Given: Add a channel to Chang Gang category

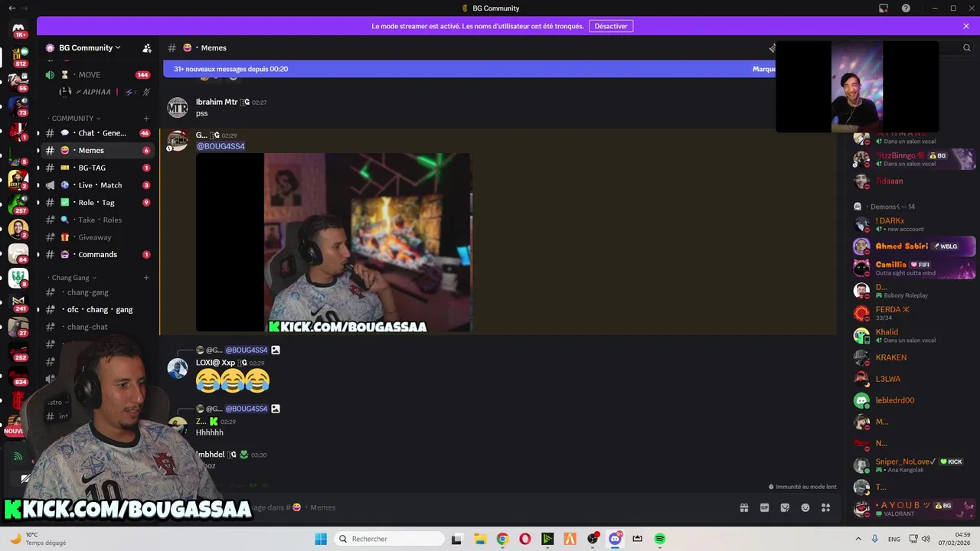Looking at the screenshot, I should coord(146,278).
